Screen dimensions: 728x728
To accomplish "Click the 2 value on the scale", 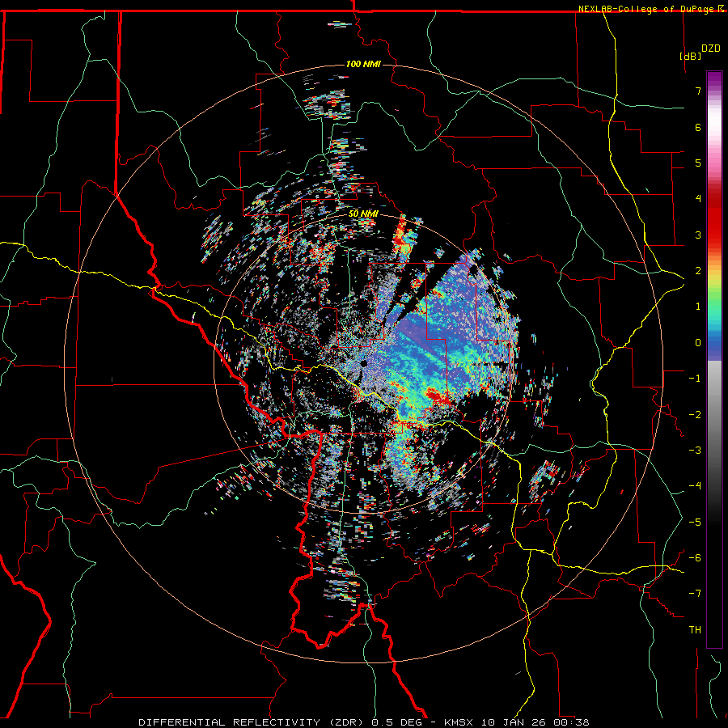I will (698, 271).
